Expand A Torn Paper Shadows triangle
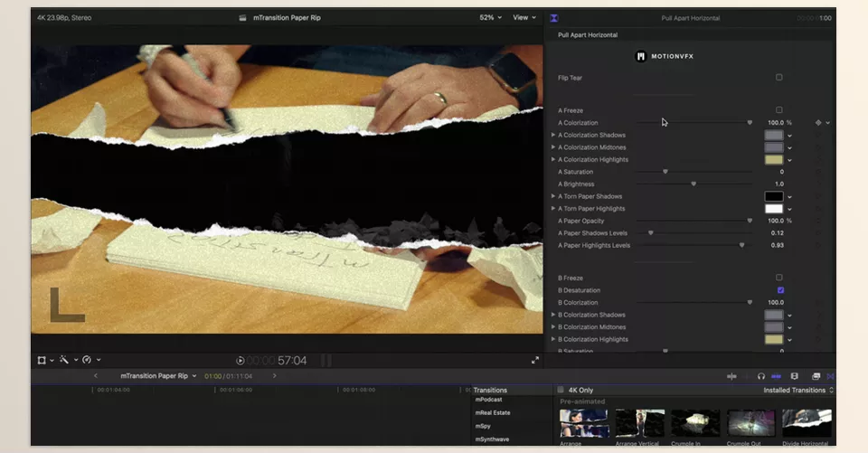Image resolution: width=868 pixels, height=453 pixels. [x=553, y=196]
